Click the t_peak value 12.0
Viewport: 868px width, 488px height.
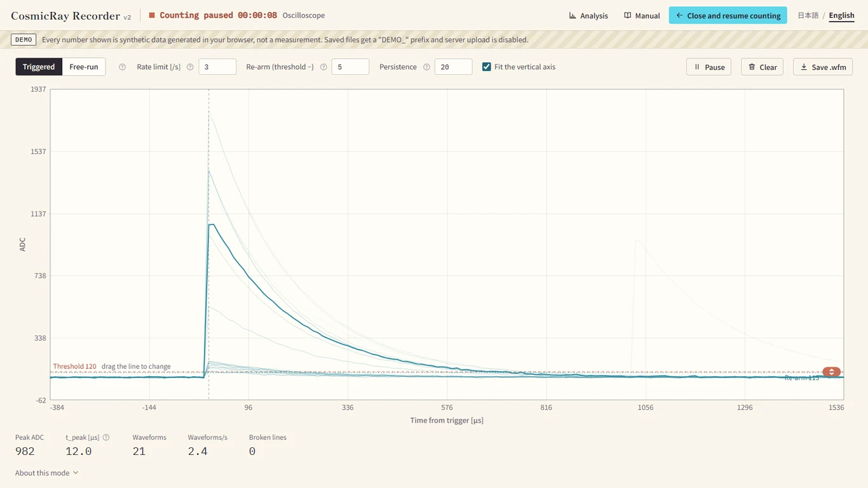pos(79,451)
